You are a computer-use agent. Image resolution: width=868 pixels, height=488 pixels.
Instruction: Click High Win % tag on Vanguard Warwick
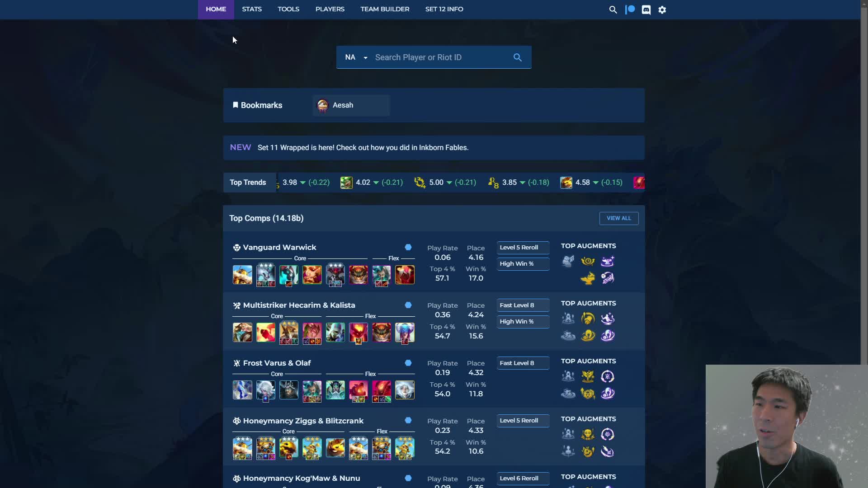pos(523,264)
